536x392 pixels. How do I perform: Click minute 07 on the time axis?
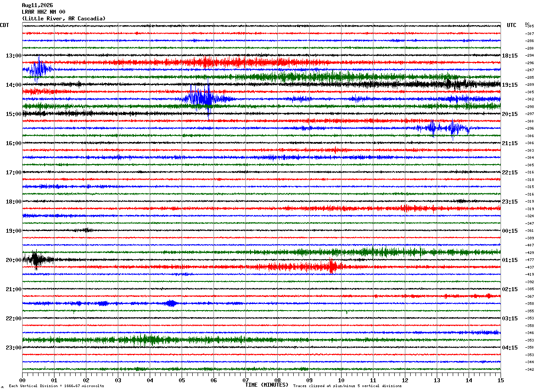pyautogui.click(x=245, y=380)
